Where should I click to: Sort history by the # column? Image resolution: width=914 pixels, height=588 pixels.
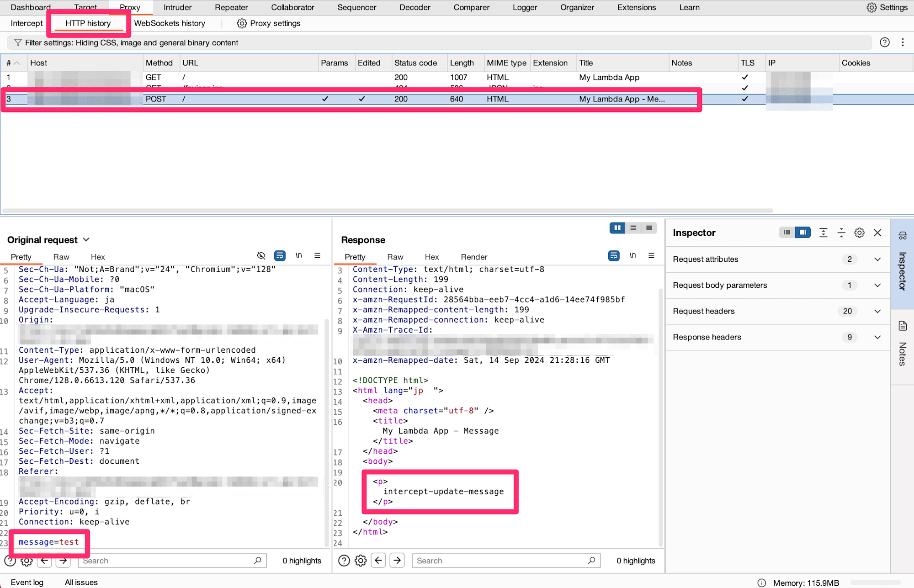pyautogui.click(x=14, y=63)
